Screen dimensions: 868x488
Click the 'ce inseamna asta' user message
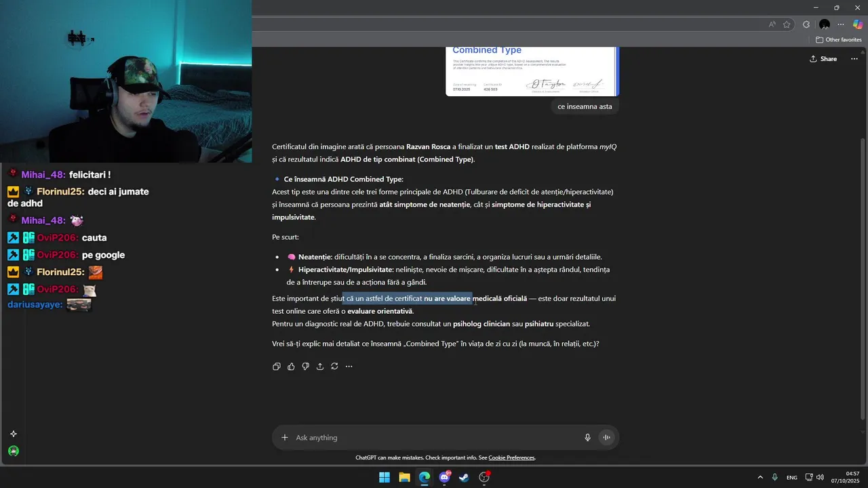point(585,106)
